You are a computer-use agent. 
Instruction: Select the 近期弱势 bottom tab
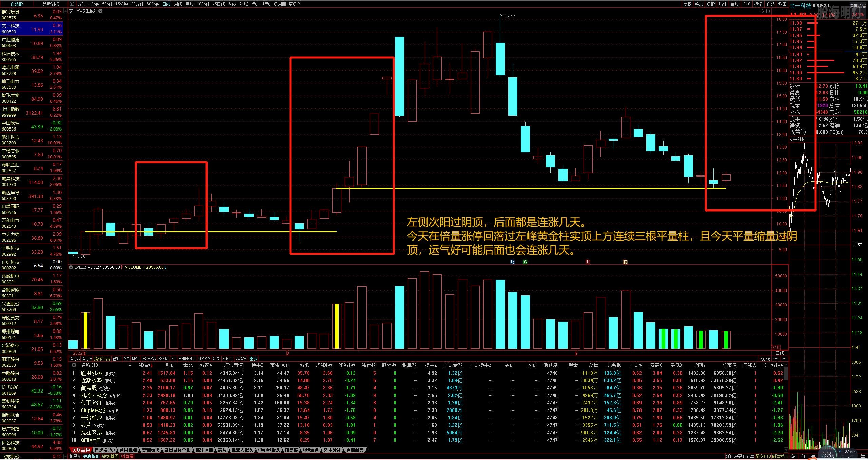[x=355, y=450]
